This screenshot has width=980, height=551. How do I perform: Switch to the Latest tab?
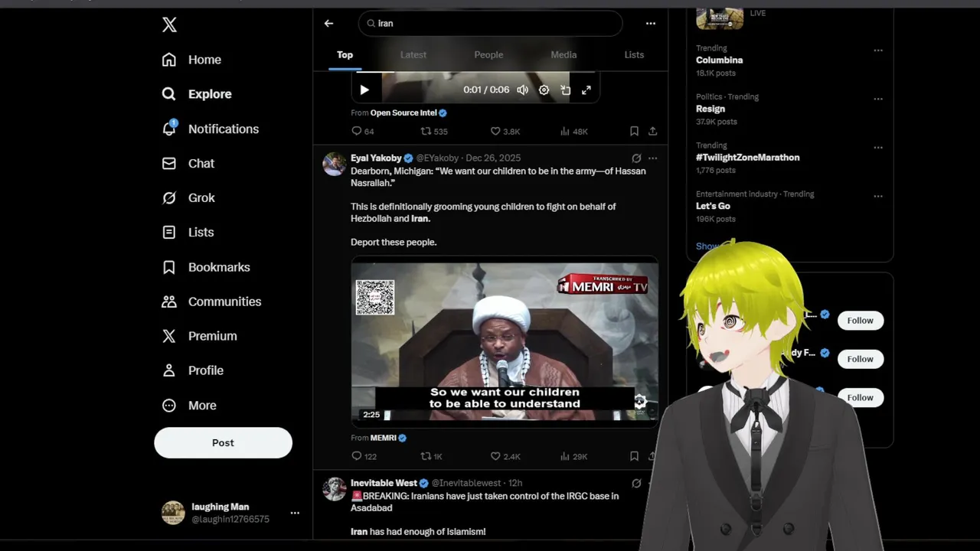tap(413, 55)
